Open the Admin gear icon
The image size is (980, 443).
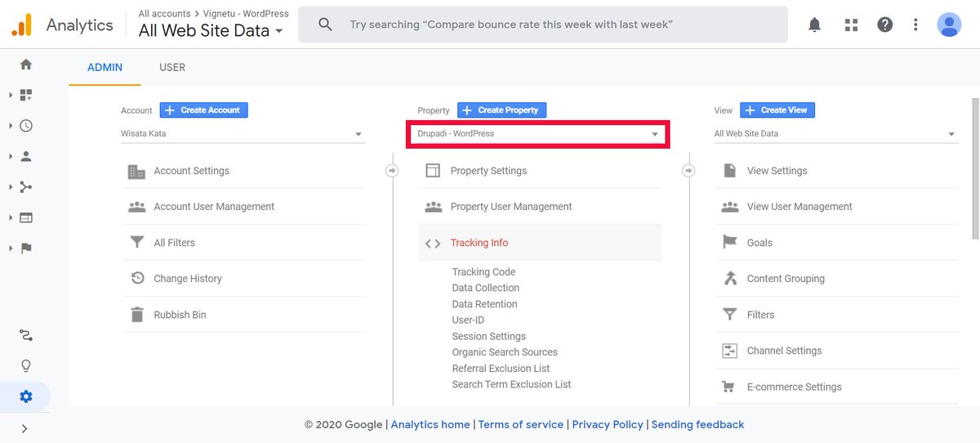[26, 396]
